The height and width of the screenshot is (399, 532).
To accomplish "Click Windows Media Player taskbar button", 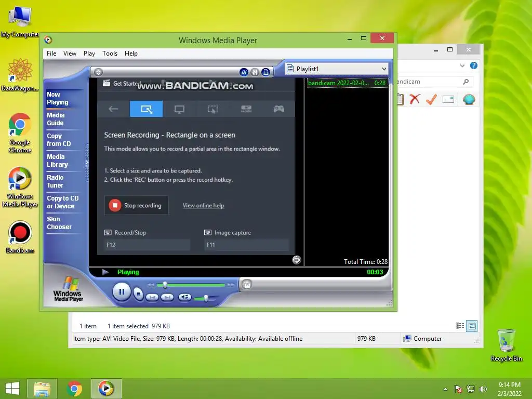I will tap(106, 389).
